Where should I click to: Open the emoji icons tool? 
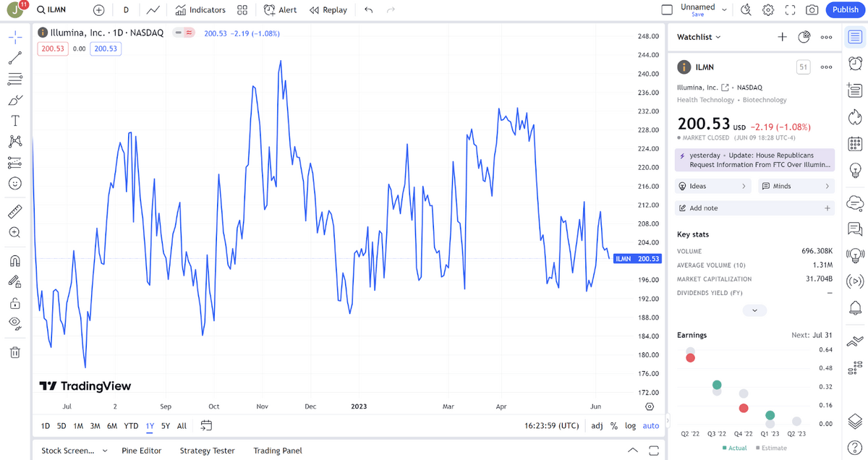14,184
